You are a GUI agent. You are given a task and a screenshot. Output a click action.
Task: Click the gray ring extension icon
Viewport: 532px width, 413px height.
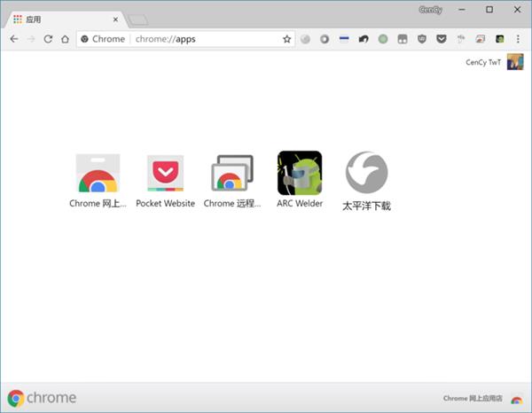[x=325, y=39]
